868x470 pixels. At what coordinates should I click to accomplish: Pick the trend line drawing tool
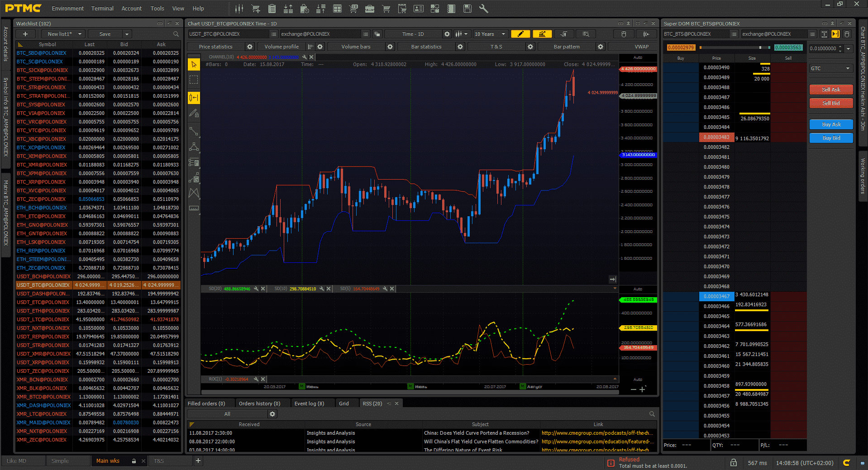coord(194,131)
